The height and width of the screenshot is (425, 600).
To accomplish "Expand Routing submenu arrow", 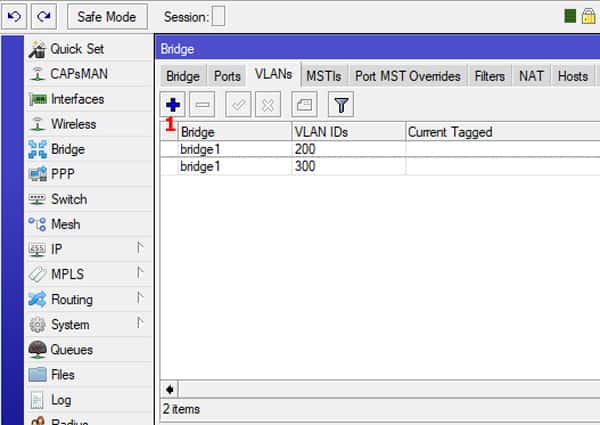I will coord(140,298).
